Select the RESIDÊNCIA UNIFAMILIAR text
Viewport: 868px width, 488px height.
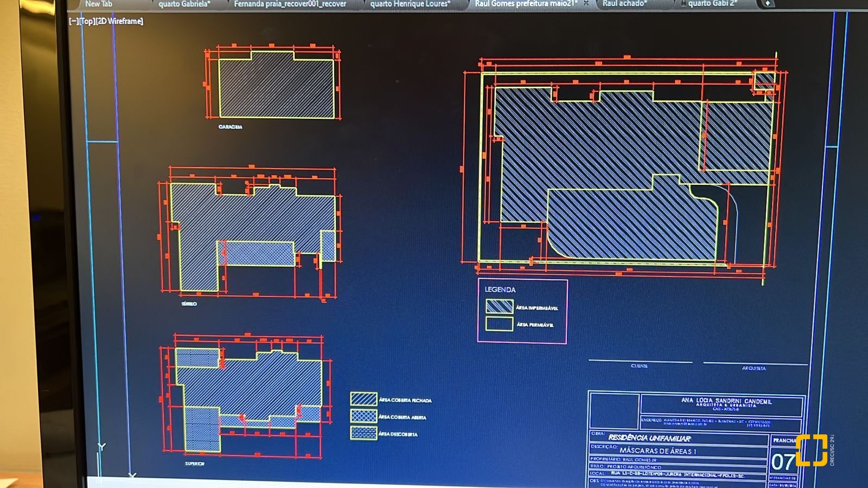point(649,438)
